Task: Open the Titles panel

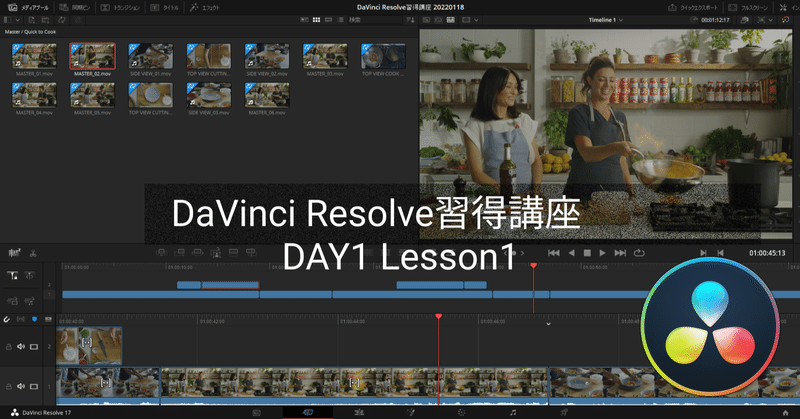Action: pos(165,7)
